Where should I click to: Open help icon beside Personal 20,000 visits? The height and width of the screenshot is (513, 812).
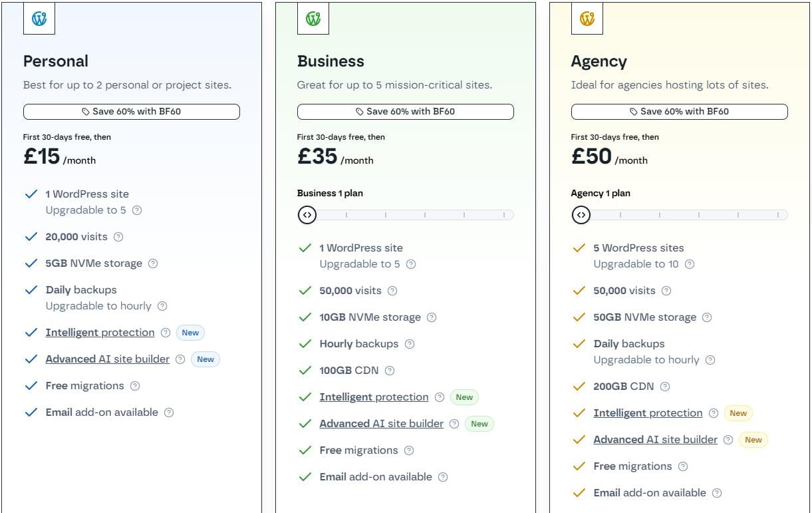point(118,237)
